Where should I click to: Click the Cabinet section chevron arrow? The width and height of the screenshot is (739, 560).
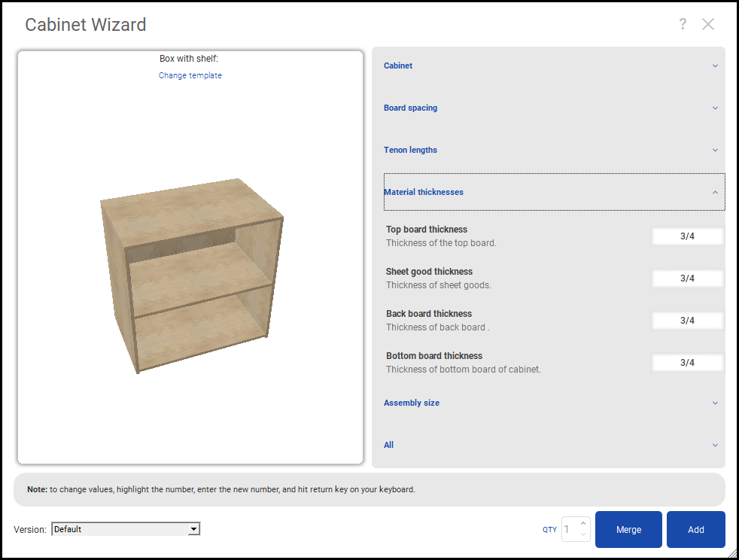[715, 66]
